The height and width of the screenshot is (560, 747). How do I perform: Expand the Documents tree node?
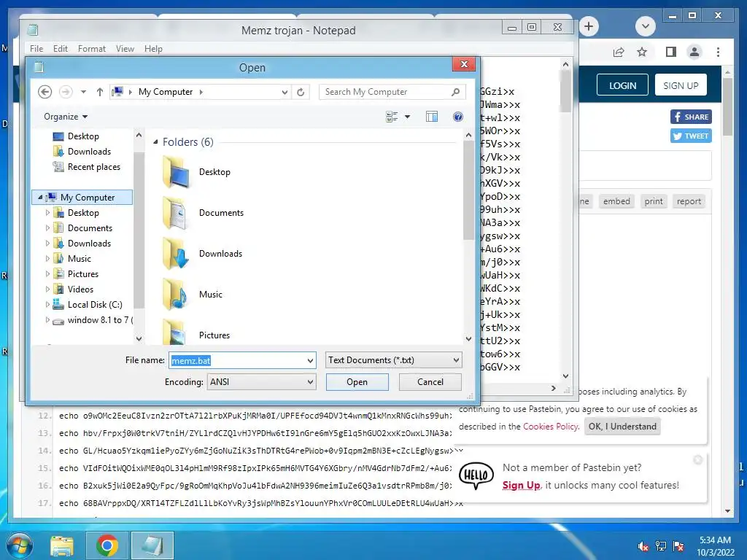tap(47, 228)
